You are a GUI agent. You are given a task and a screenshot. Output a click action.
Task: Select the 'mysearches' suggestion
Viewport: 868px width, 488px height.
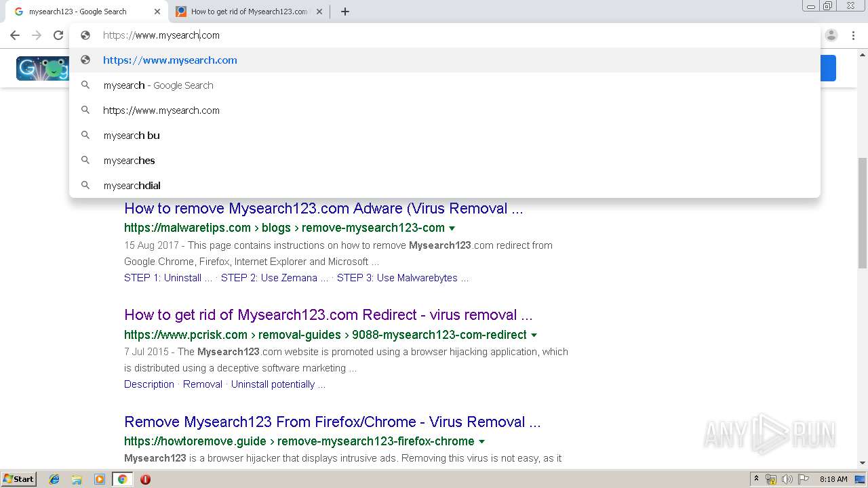click(x=445, y=161)
